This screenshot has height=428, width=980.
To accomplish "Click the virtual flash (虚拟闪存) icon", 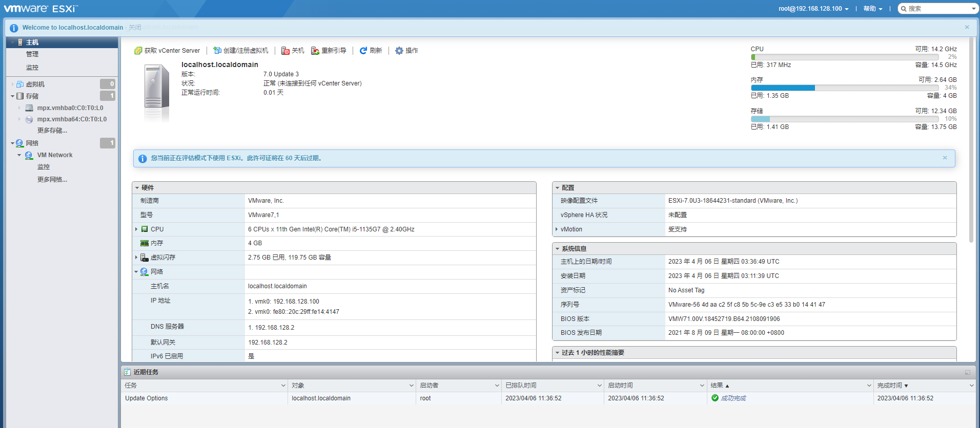I will tap(145, 258).
